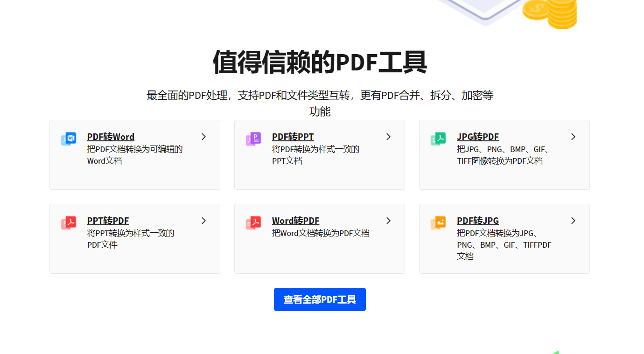Open the PDF转JPG card chevron
The image size is (644, 354).
[x=573, y=221]
